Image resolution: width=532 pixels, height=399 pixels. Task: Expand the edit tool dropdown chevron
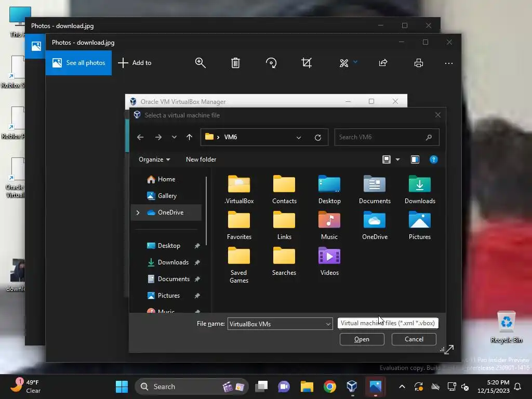point(355,62)
